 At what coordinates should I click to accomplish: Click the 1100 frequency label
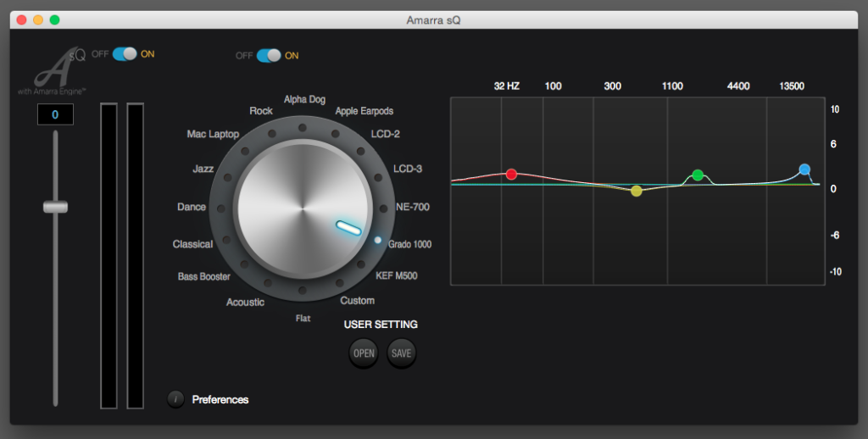coord(672,86)
